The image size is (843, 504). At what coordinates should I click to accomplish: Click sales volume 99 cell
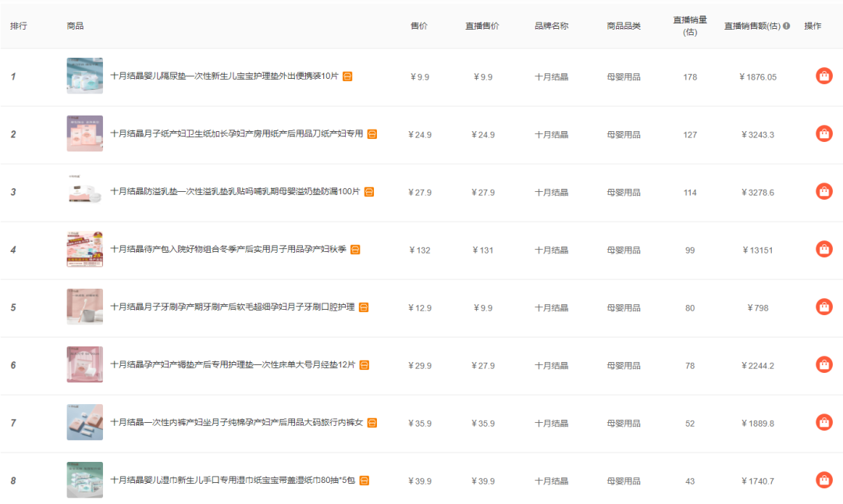point(690,250)
